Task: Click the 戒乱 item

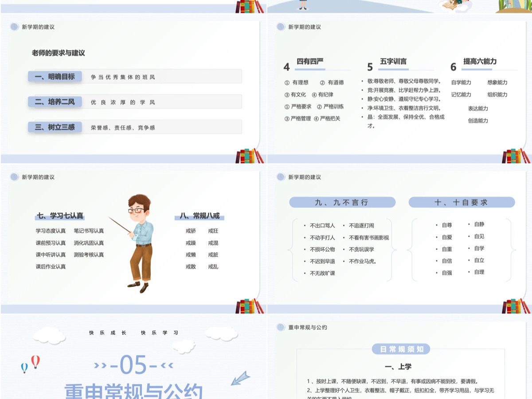Action: (213, 266)
